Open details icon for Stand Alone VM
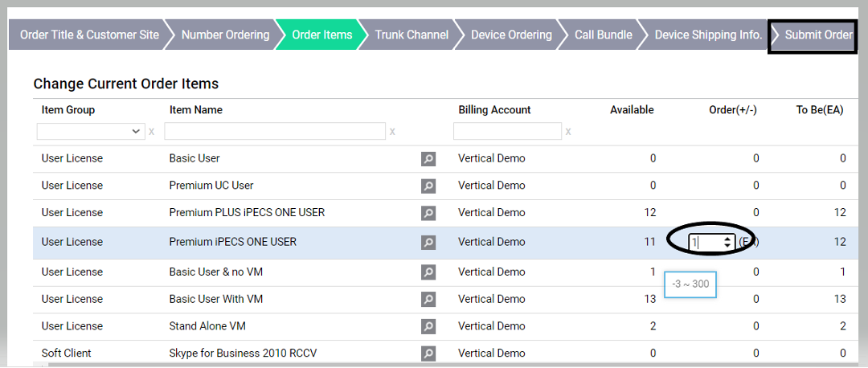This screenshot has height=368, width=868. coord(428,327)
